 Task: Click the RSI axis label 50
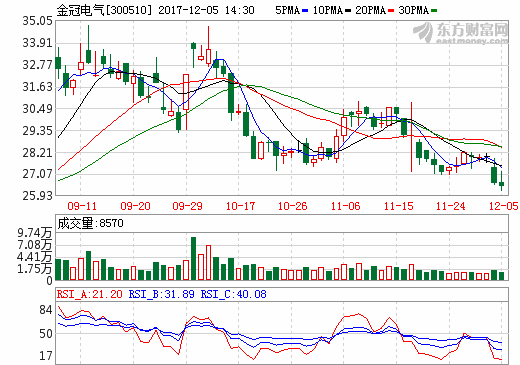click(46, 334)
